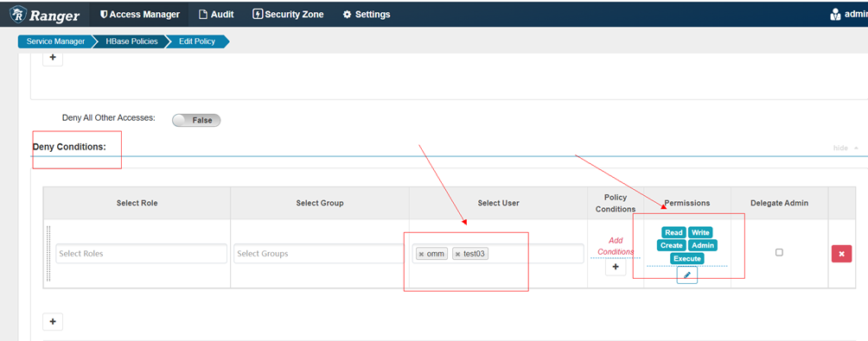The image size is (868, 341).
Task: Click the Deny All Other Accesses label
Action: [109, 118]
